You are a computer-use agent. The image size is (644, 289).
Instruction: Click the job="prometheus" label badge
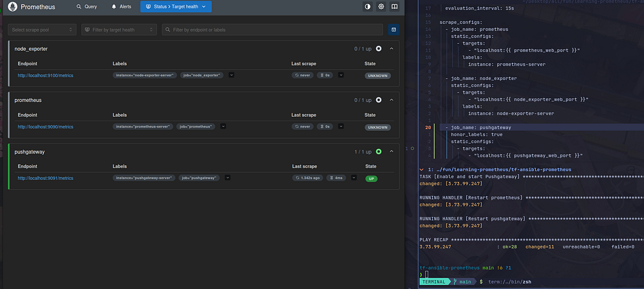click(x=196, y=127)
